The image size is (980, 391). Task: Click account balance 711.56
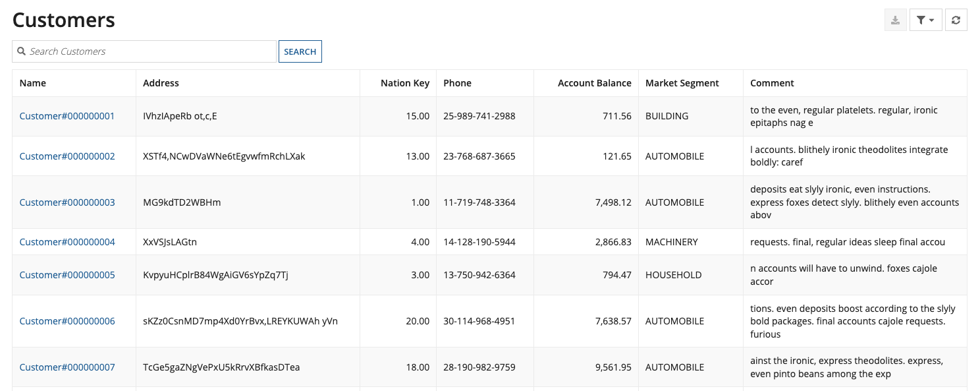(617, 116)
